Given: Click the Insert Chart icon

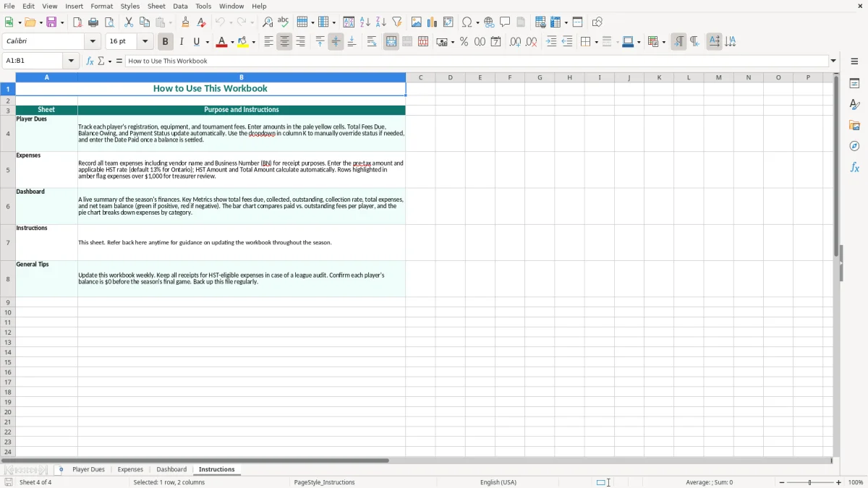Looking at the screenshot, I should [x=433, y=22].
